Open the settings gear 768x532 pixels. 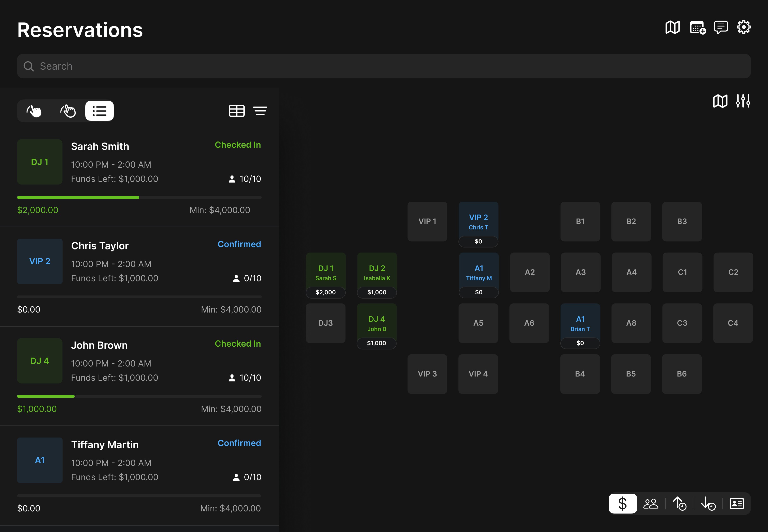click(744, 27)
